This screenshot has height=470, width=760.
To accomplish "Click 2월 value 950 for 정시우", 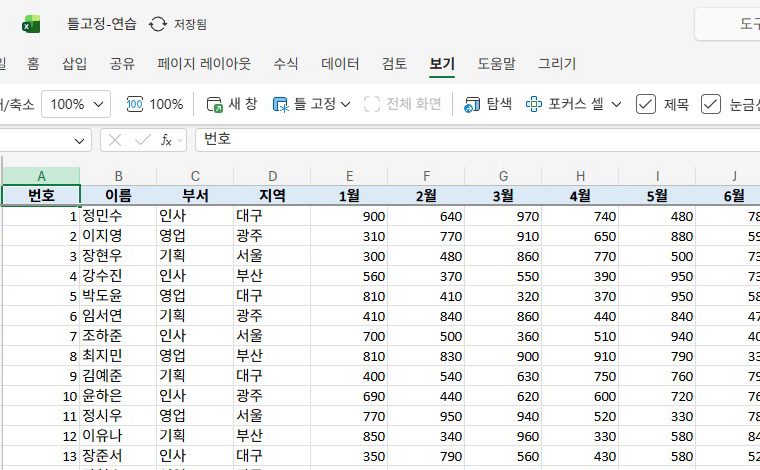I will (427, 415).
